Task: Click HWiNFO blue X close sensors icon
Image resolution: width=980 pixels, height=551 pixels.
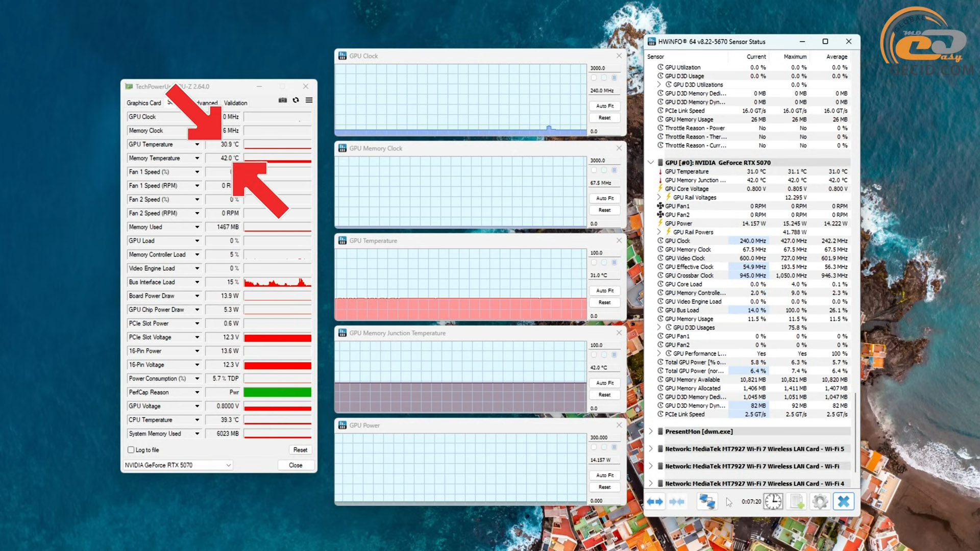Action: coord(843,502)
